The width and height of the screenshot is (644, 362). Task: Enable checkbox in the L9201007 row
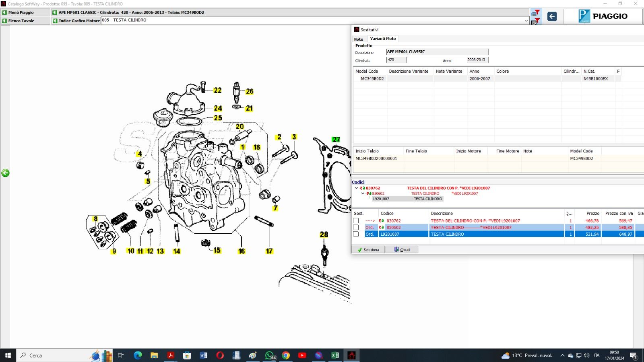[x=356, y=234]
